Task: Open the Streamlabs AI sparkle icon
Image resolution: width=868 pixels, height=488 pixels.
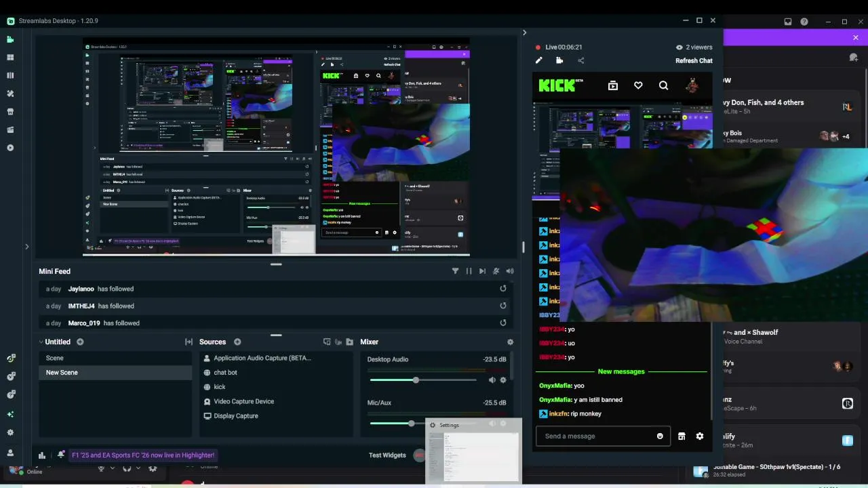Action: (x=10, y=414)
